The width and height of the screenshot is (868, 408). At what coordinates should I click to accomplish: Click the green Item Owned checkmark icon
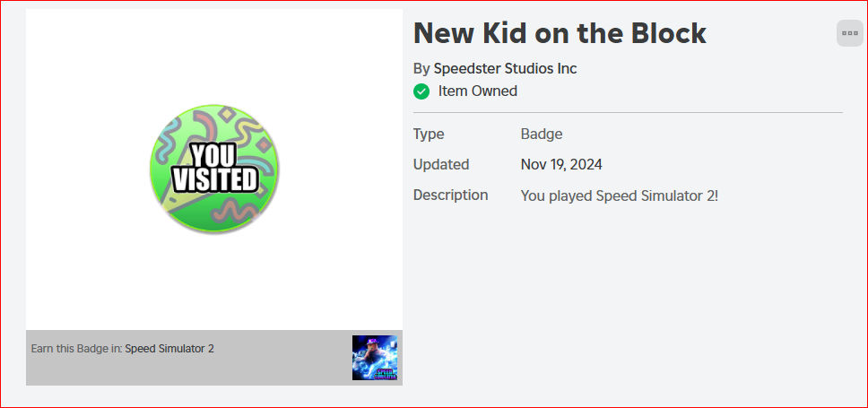point(421,91)
